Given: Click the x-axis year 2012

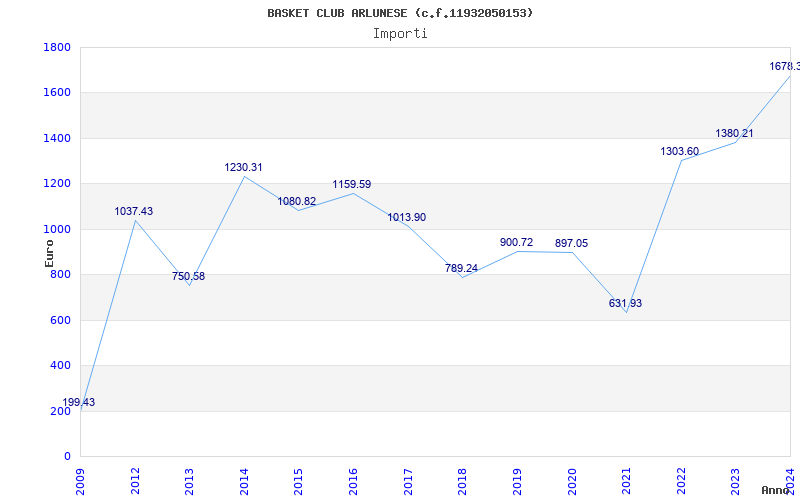Looking at the screenshot, I should point(135,482).
